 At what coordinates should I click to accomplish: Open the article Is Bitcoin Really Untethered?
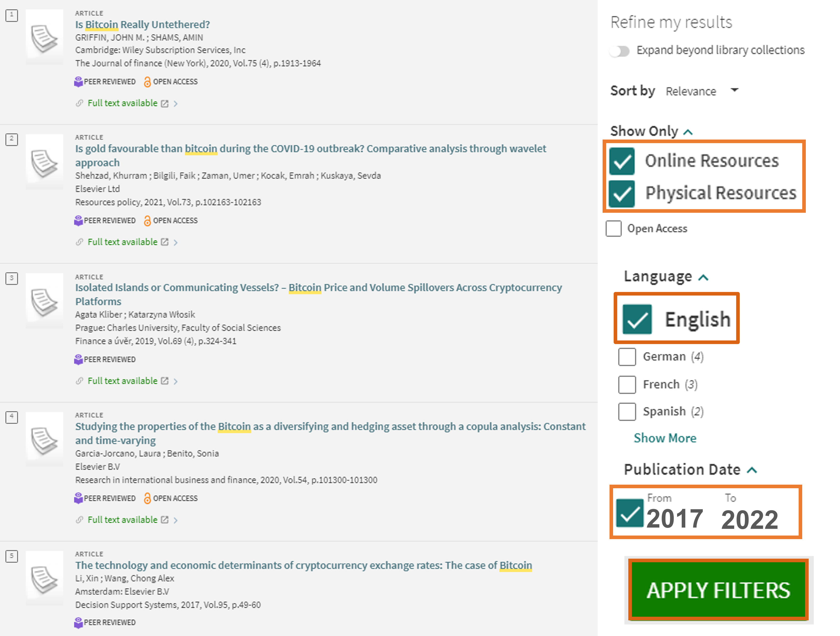click(142, 24)
